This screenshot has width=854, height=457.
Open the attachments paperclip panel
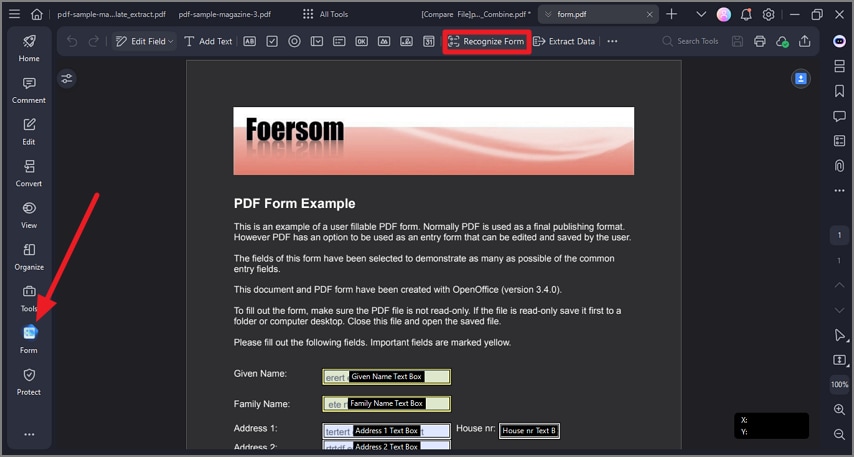839,166
